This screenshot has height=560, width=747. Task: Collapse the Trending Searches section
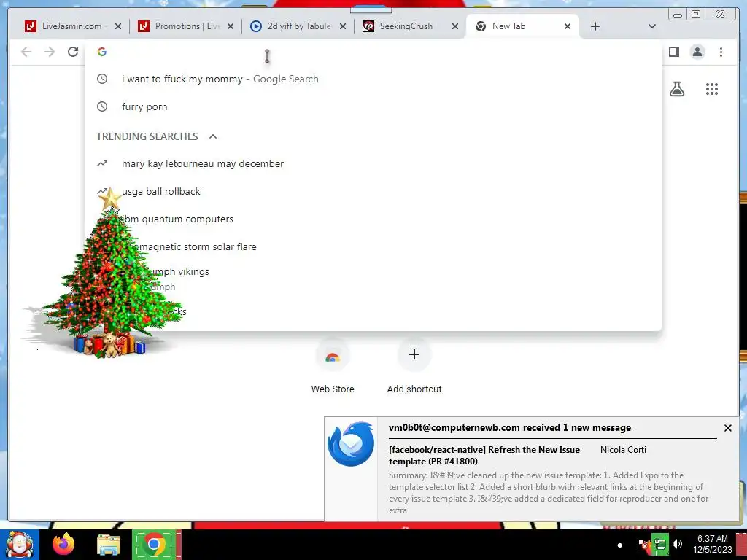tap(213, 136)
